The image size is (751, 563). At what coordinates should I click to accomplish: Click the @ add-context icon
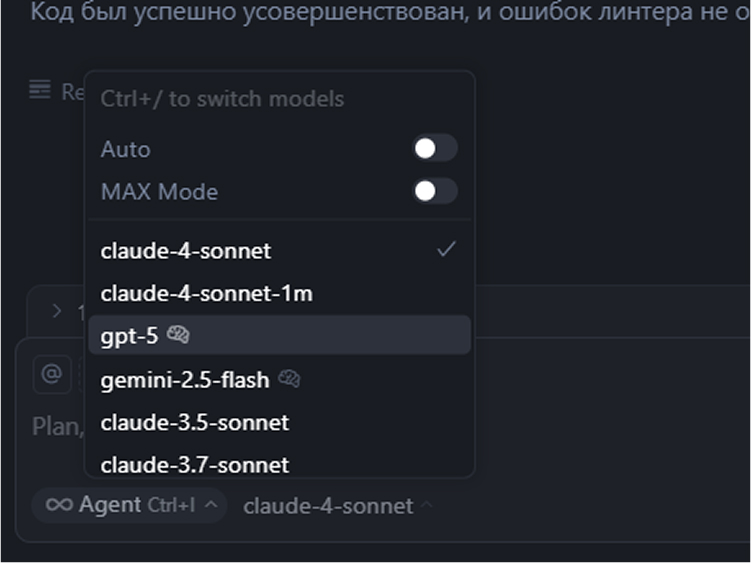point(50,374)
